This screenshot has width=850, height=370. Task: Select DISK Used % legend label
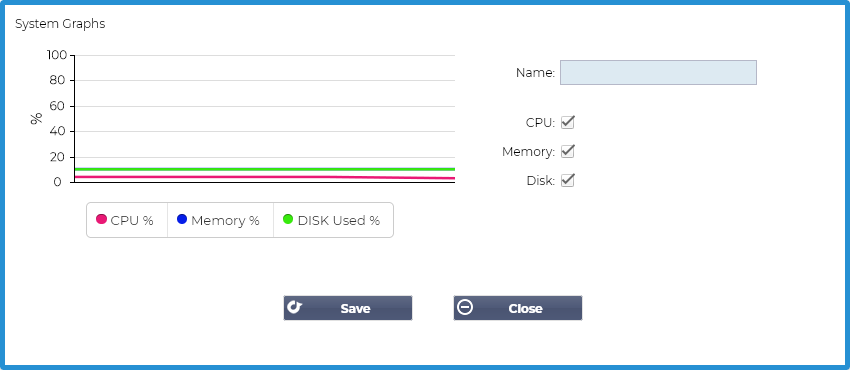click(339, 221)
